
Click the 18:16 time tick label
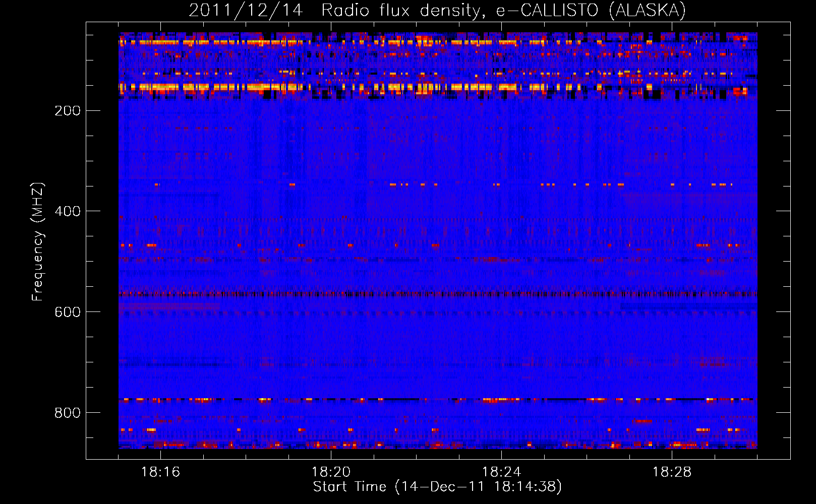pyautogui.click(x=160, y=472)
